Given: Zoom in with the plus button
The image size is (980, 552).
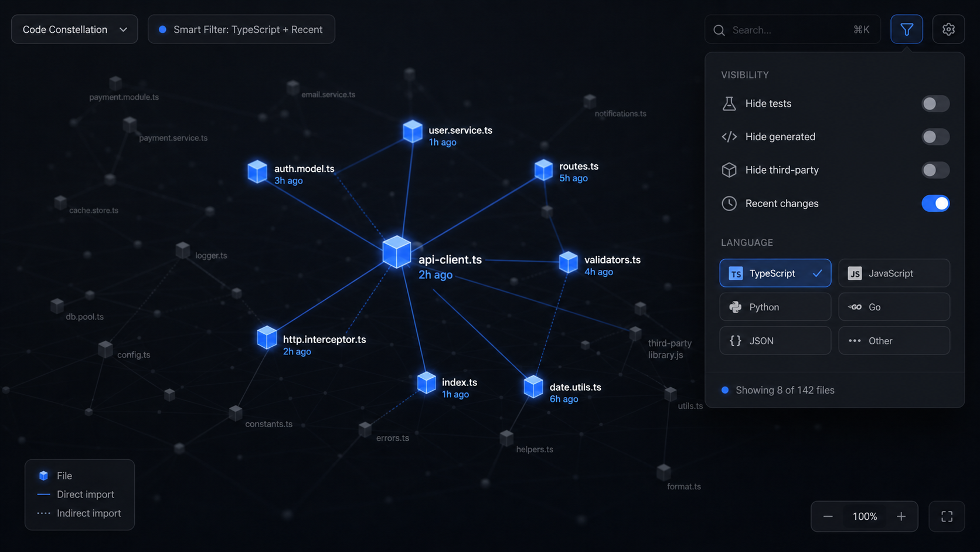Looking at the screenshot, I should click(901, 516).
